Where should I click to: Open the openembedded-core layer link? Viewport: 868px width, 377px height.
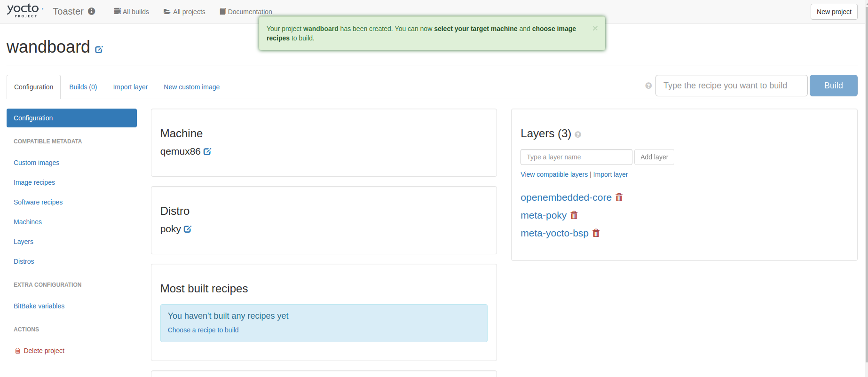(566, 197)
